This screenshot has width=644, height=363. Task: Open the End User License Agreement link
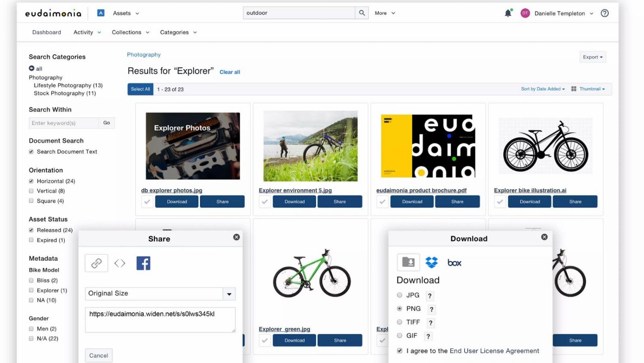click(494, 351)
